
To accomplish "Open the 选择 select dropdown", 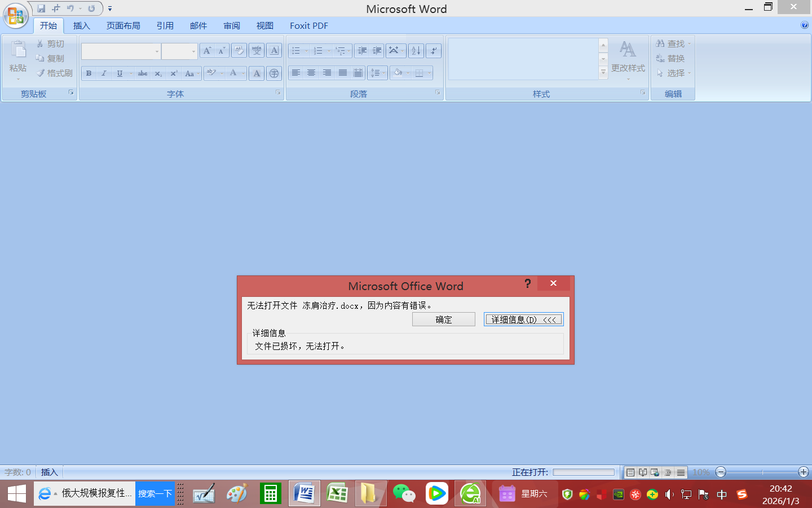I will pyautogui.click(x=673, y=73).
